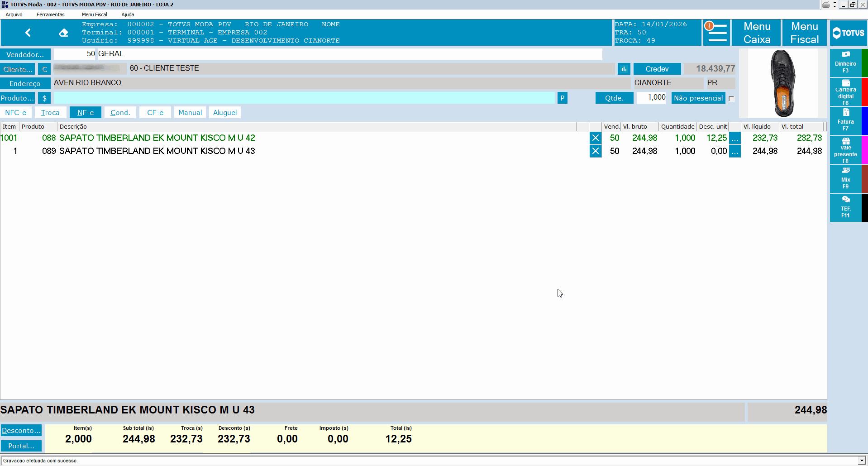Switch to the Aluguel tab

225,113
